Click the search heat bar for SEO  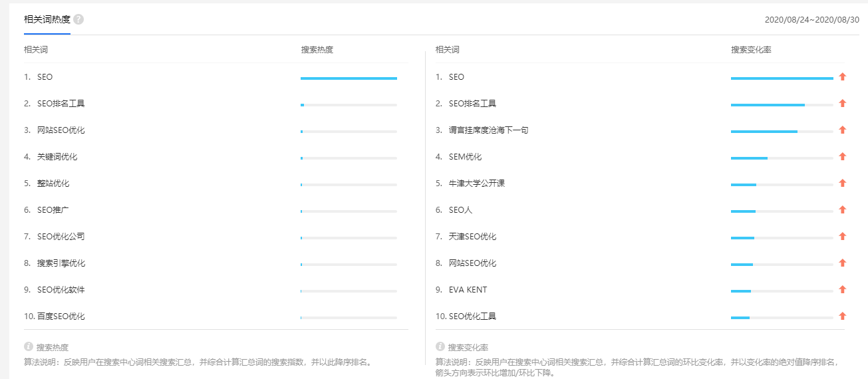[349, 78]
